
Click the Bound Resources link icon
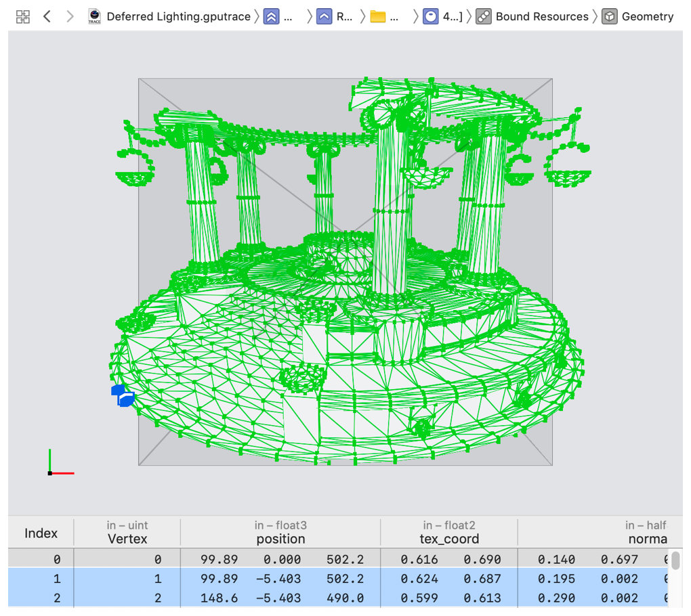pos(484,17)
